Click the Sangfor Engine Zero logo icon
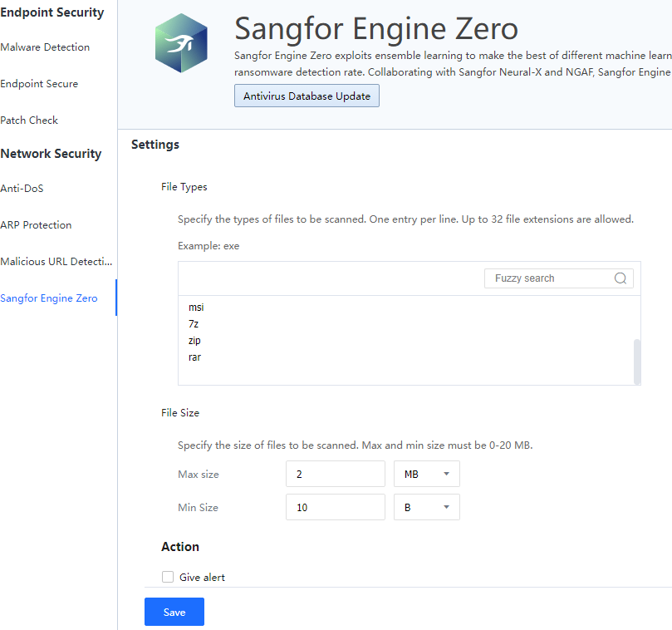 point(181,43)
